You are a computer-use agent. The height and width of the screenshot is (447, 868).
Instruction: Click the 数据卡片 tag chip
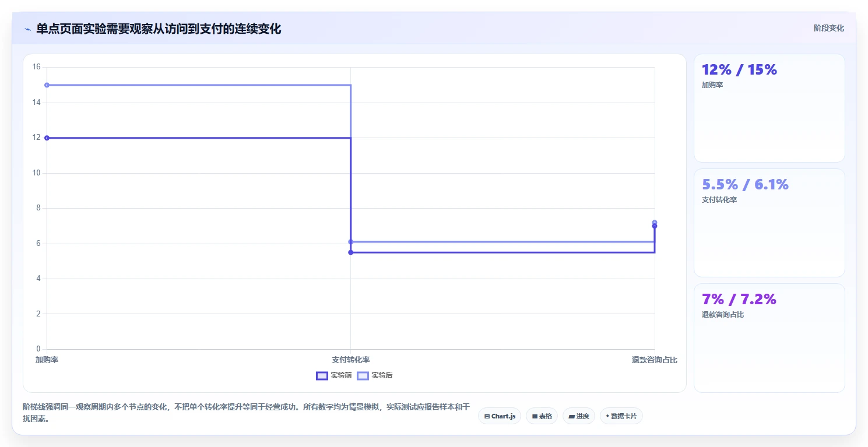[x=621, y=416]
